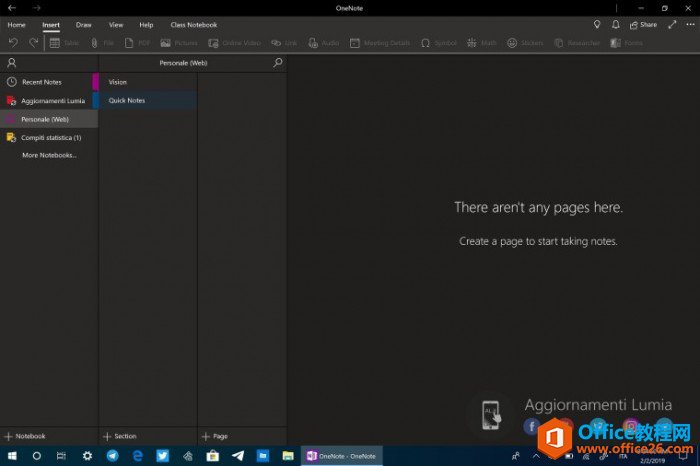
Task: Select the Insert tab
Action: [x=51, y=25]
